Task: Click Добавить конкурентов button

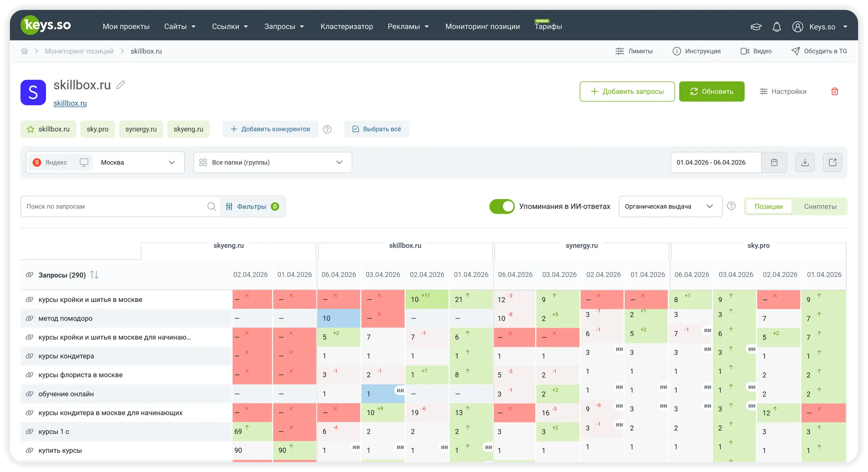Action: point(270,129)
